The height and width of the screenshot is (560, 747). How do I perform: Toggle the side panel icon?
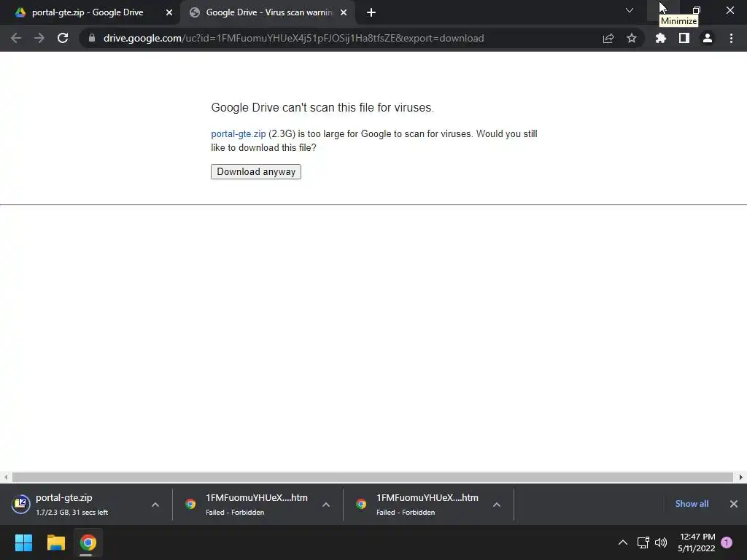click(684, 38)
